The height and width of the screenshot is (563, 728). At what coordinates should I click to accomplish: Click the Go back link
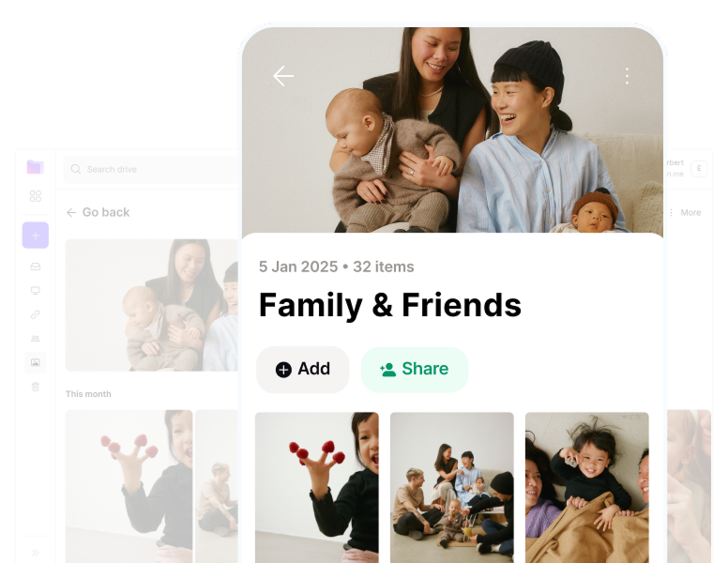98,212
